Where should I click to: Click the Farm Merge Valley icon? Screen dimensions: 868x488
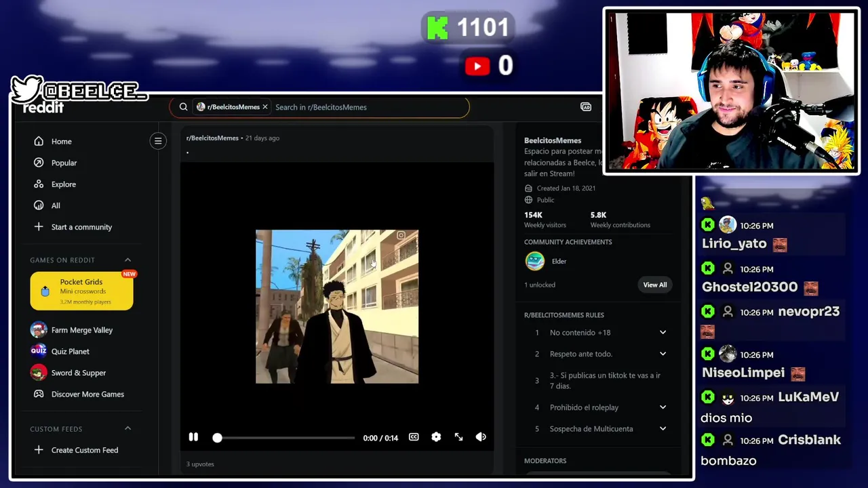pyautogui.click(x=39, y=330)
